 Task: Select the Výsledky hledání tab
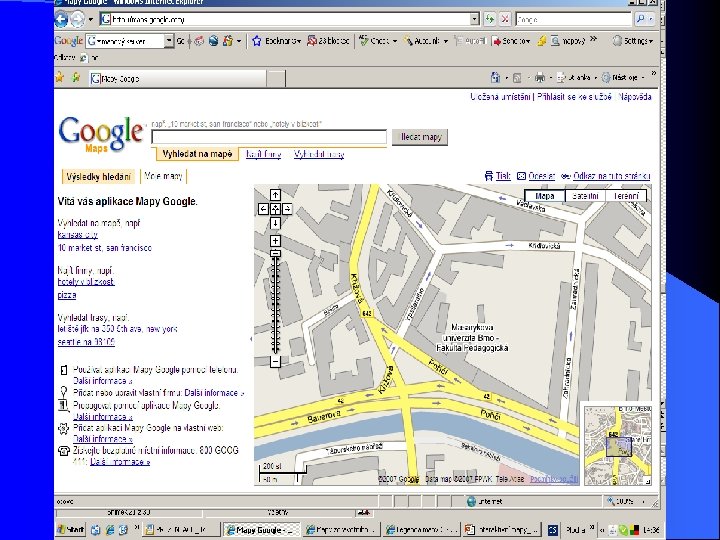pos(98,177)
